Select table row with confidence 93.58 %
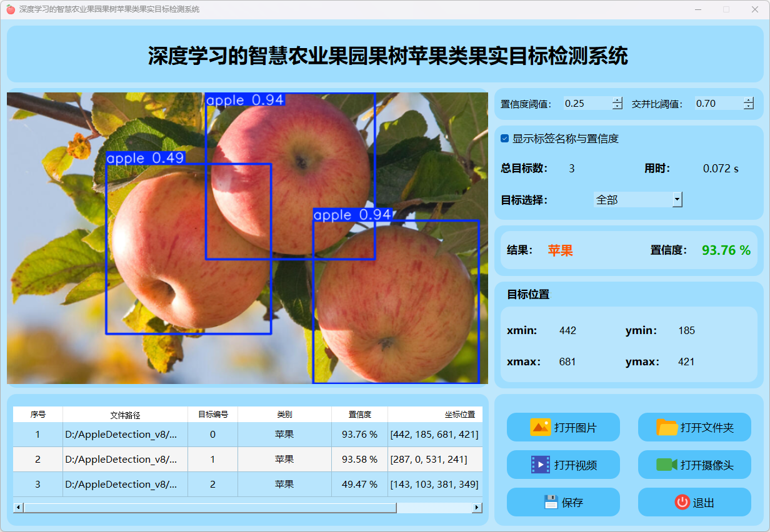770x532 pixels. click(247, 459)
